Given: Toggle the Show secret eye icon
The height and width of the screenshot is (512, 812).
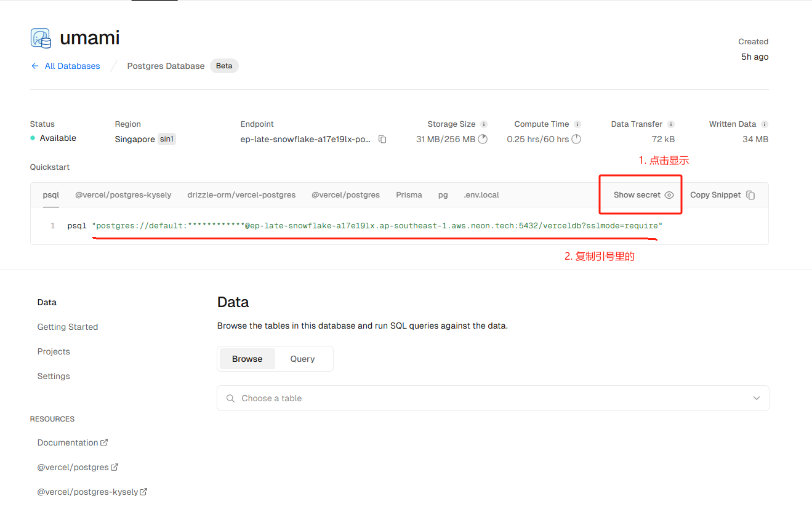Looking at the screenshot, I should tap(669, 195).
